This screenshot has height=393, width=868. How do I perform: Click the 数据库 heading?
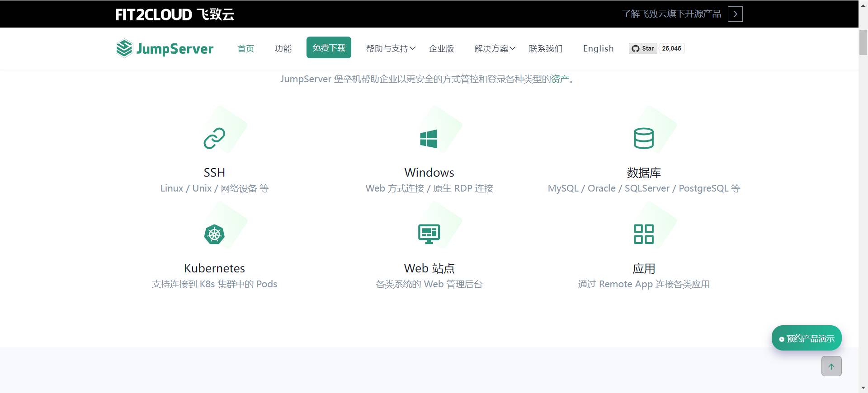pos(644,173)
